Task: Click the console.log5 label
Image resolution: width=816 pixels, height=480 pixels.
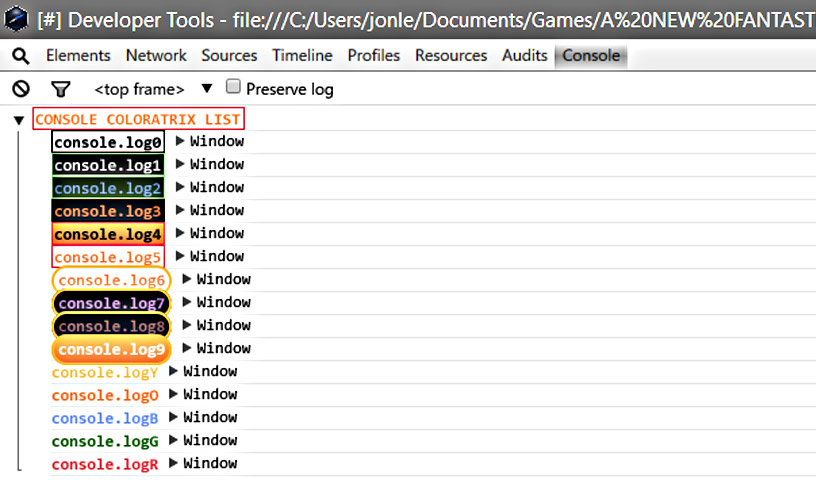Action: (x=108, y=257)
